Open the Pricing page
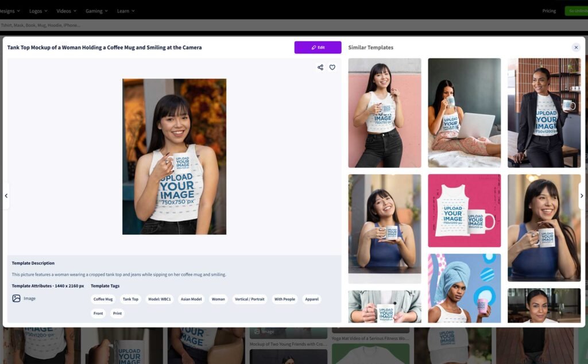 [549, 11]
